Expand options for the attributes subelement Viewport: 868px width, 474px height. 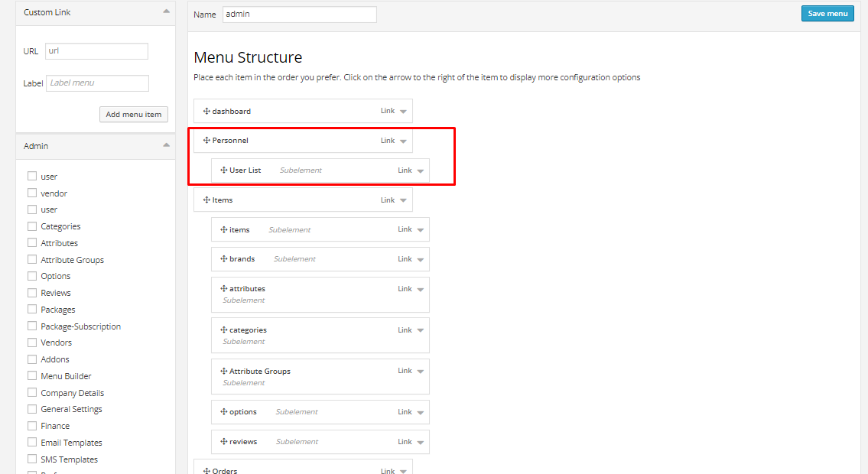(x=420, y=289)
